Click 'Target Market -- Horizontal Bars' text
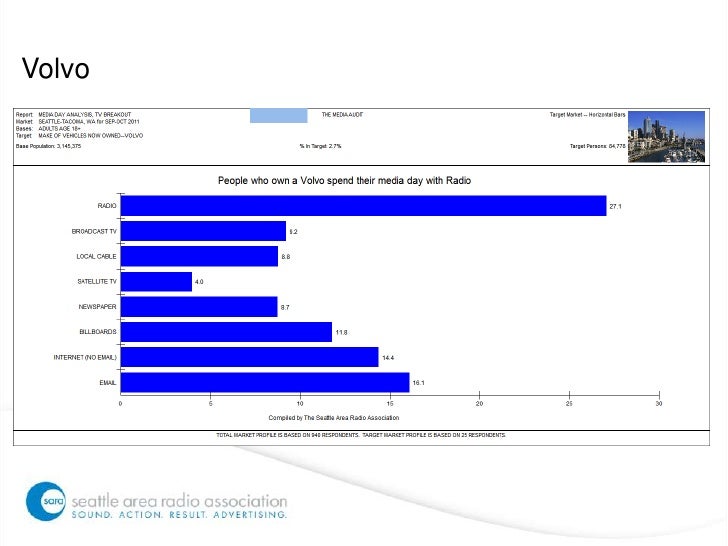The width and height of the screenshot is (728, 546). coord(587,114)
